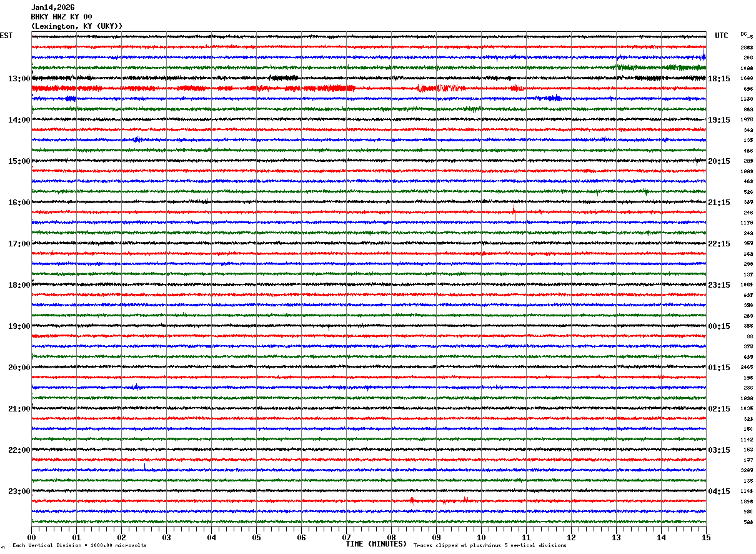
Task: Select the station code BHKY HNZ KY 00
Action: click(61, 17)
